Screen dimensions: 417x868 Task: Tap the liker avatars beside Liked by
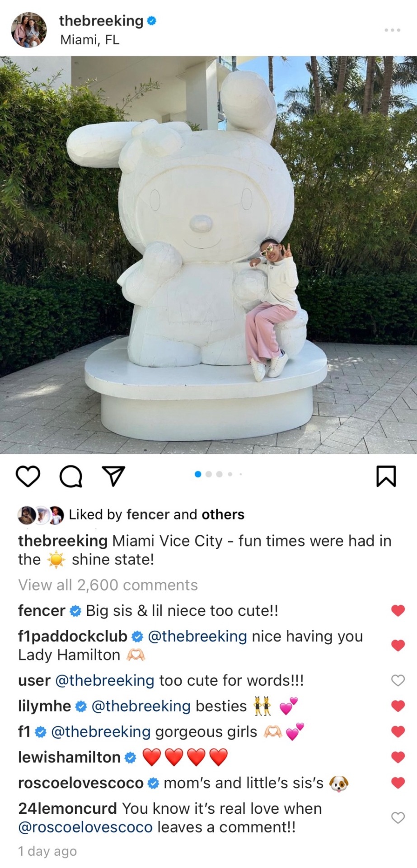pyautogui.click(x=41, y=515)
